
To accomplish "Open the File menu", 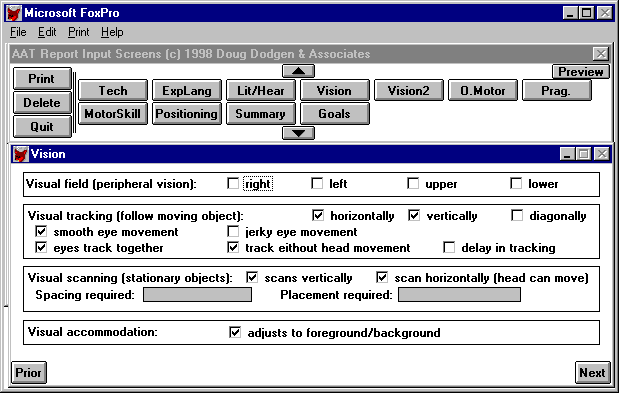I will pos(18,32).
